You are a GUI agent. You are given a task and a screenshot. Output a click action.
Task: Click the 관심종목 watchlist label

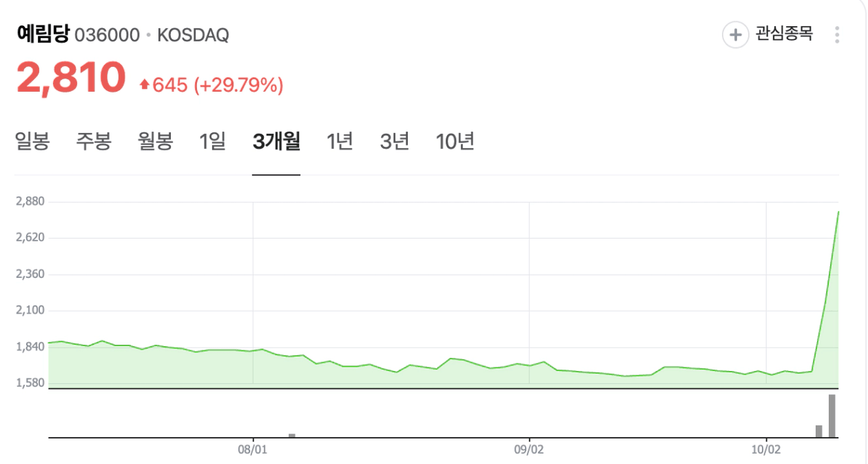(x=784, y=34)
